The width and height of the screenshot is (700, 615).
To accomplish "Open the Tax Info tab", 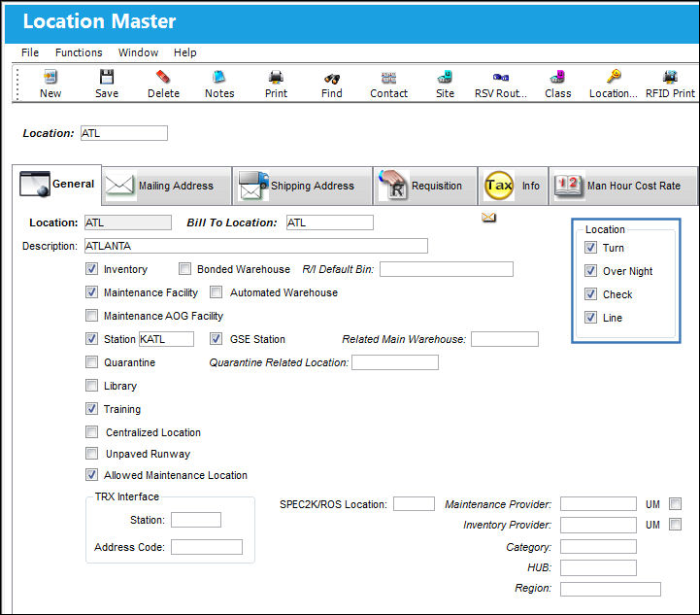I will pos(513,186).
